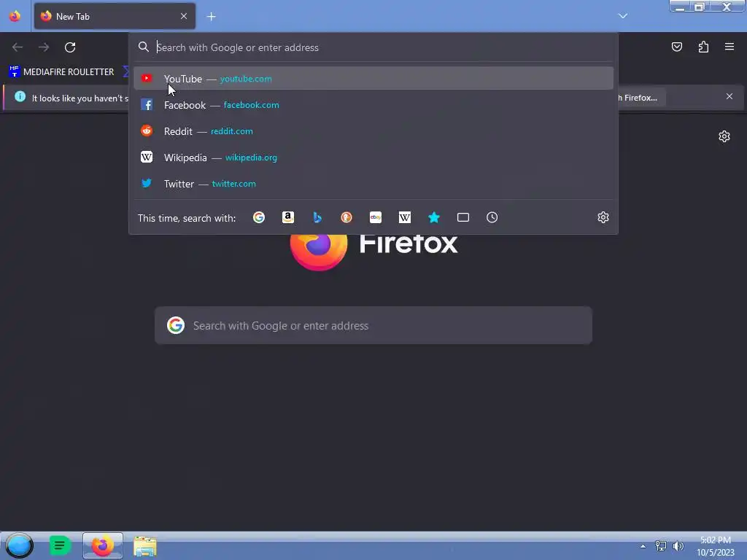Go forward one page
This screenshot has width=747, height=560.
[44, 47]
